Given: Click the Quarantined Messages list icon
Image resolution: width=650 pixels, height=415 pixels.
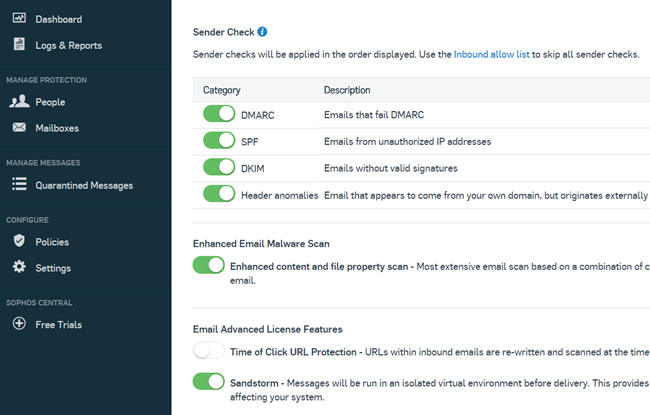Looking at the screenshot, I should click(18, 185).
